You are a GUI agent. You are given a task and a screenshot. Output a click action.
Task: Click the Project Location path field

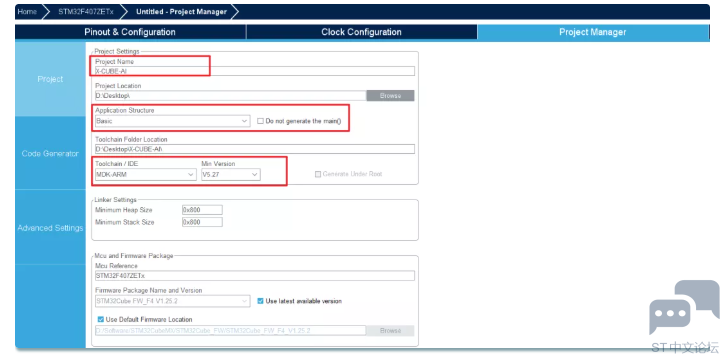230,96
